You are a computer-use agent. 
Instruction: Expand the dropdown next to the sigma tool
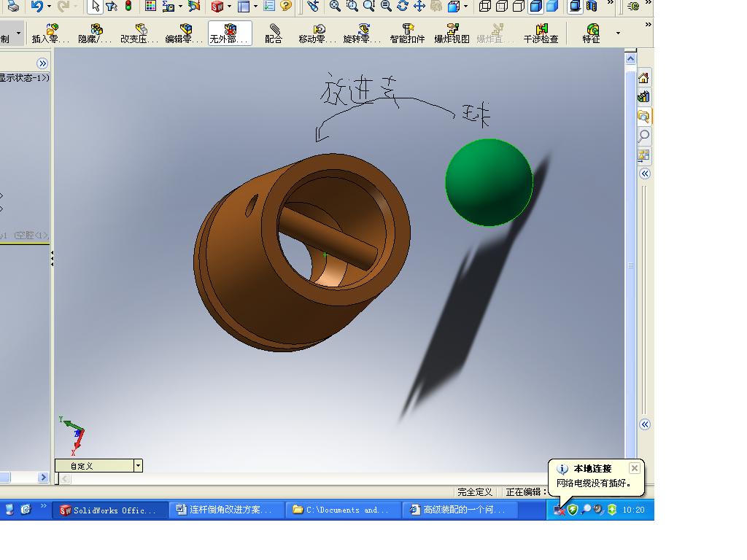(180, 6)
